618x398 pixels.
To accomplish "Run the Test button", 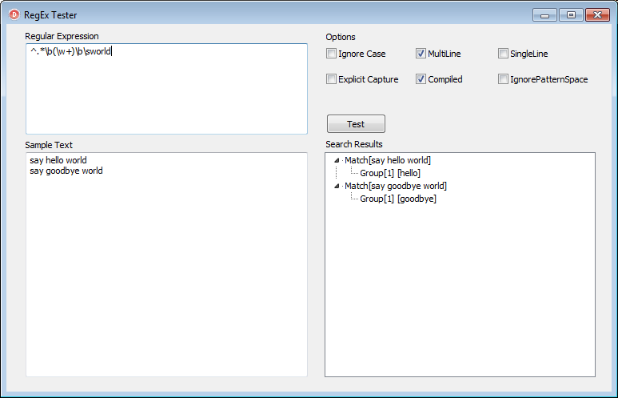I will [356, 124].
